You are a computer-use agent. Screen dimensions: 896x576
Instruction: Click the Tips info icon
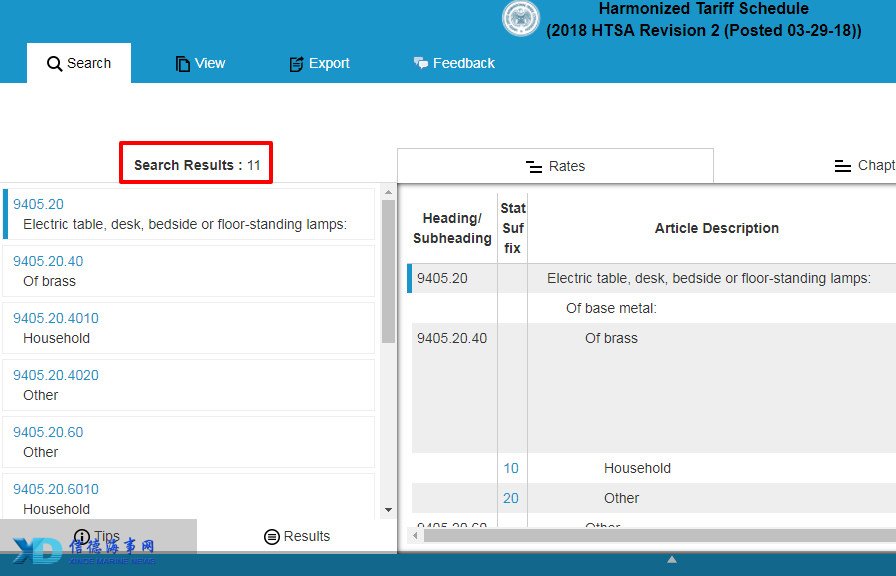click(82, 537)
